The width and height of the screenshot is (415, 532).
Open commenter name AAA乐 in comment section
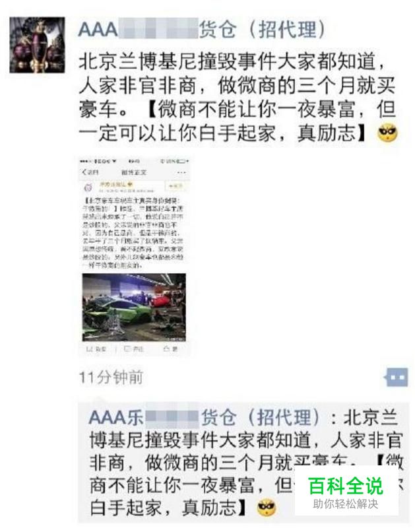204,417
